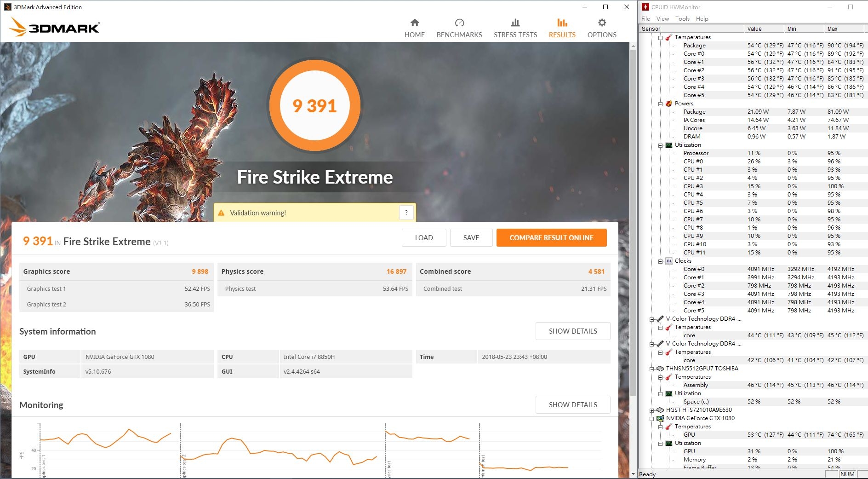The width and height of the screenshot is (868, 479).
Task: Click the thermometer icon under TOSHIBA drive
Action: (x=668, y=377)
